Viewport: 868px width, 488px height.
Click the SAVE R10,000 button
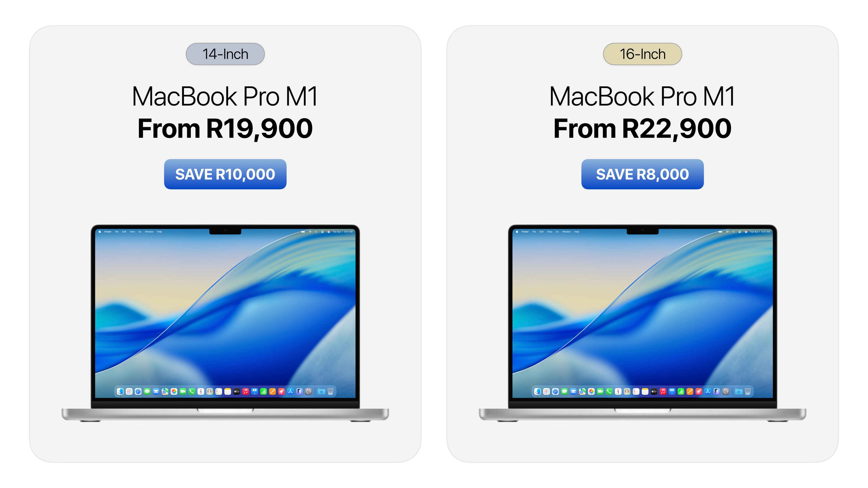(x=225, y=174)
